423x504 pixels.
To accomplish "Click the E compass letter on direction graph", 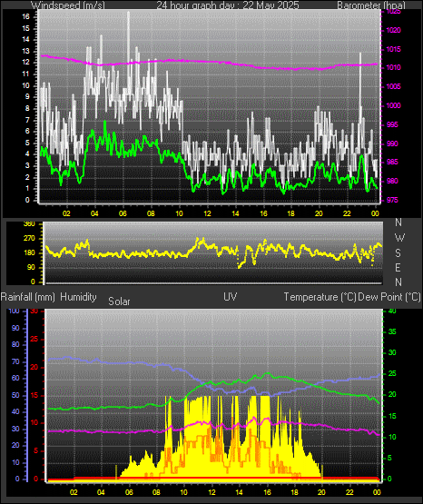I will click(398, 268).
